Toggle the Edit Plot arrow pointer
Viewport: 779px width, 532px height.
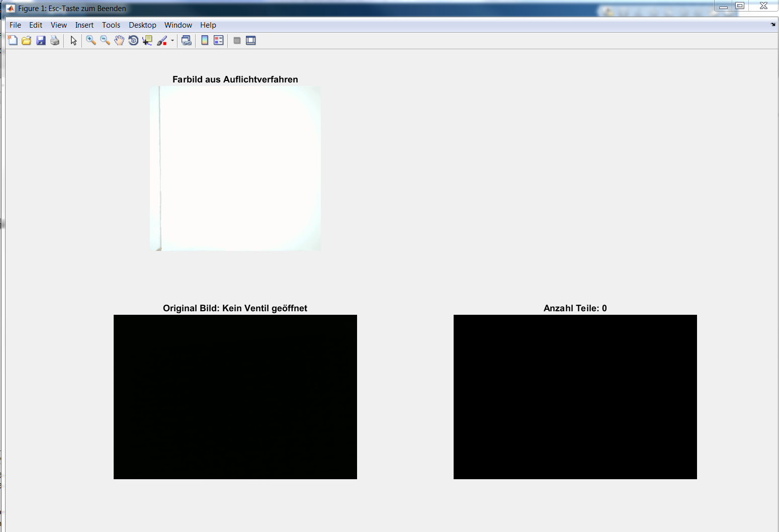click(x=74, y=41)
